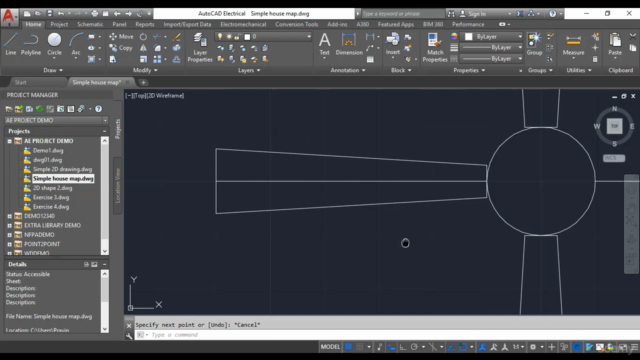Click the Project Manager refresh icon
The image size is (640, 360).
[40, 109]
